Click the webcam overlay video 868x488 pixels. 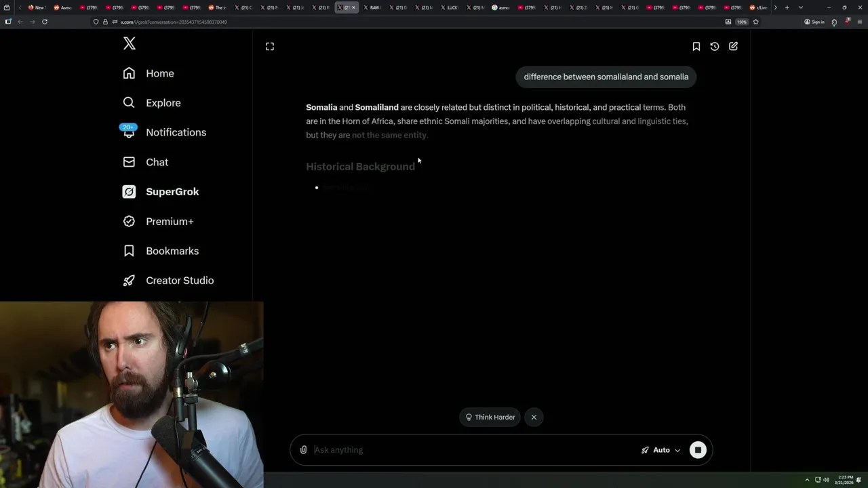132,394
